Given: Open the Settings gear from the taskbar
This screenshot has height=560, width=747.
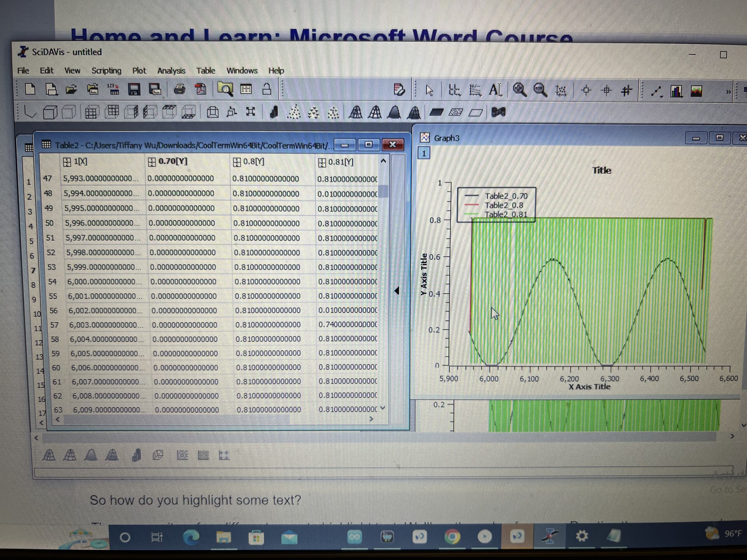Looking at the screenshot, I should pos(582,536).
